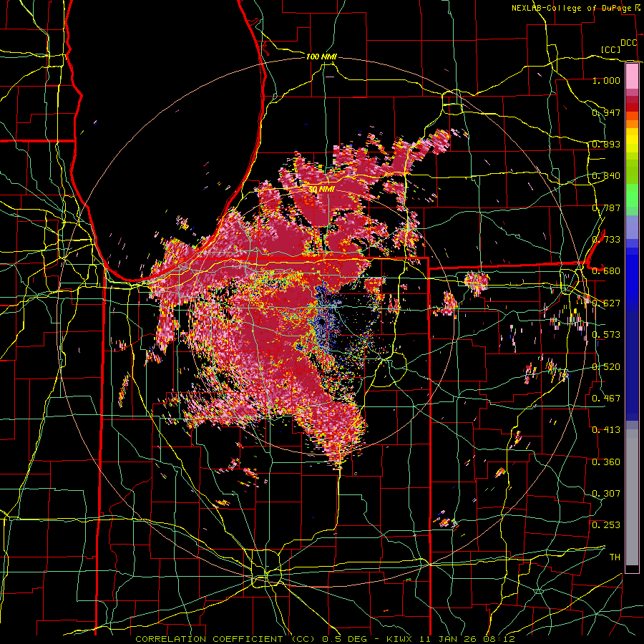644x644 pixels.
Task: Click the 0.360 scale value
Action: pyautogui.click(x=606, y=462)
